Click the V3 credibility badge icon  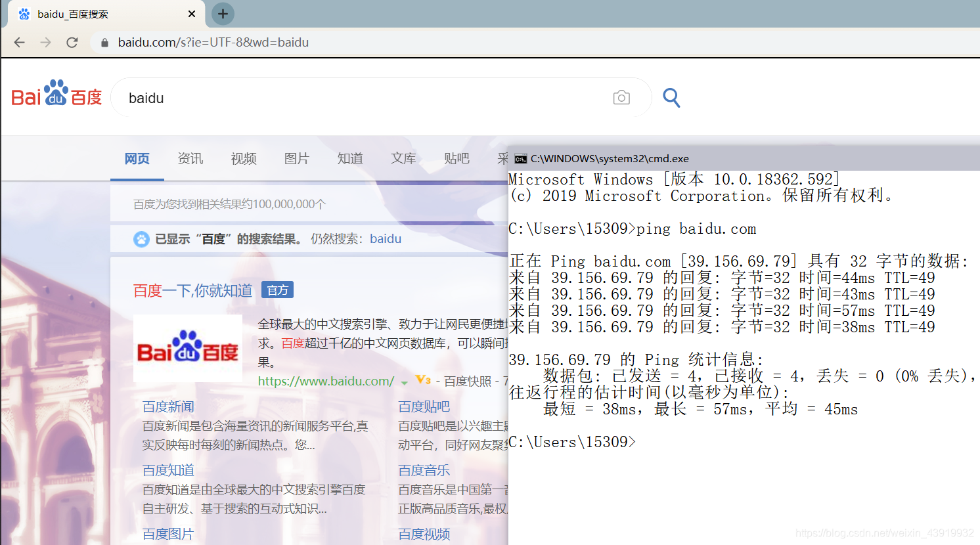[x=423, y=380]
